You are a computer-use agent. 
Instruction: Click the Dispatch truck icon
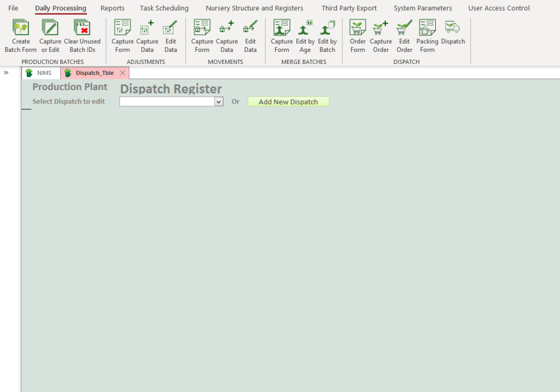(x=452, y=27)
